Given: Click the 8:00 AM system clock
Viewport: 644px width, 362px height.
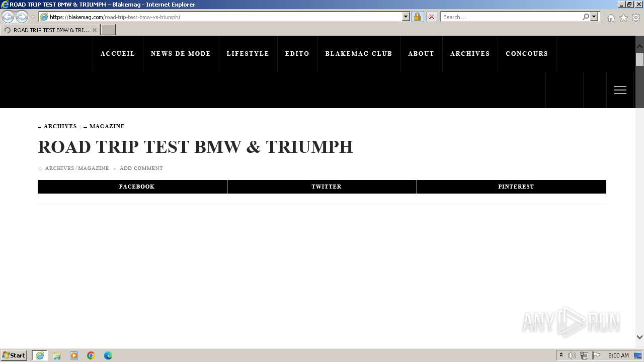Looking at the screenshot, I should point(618,355).
